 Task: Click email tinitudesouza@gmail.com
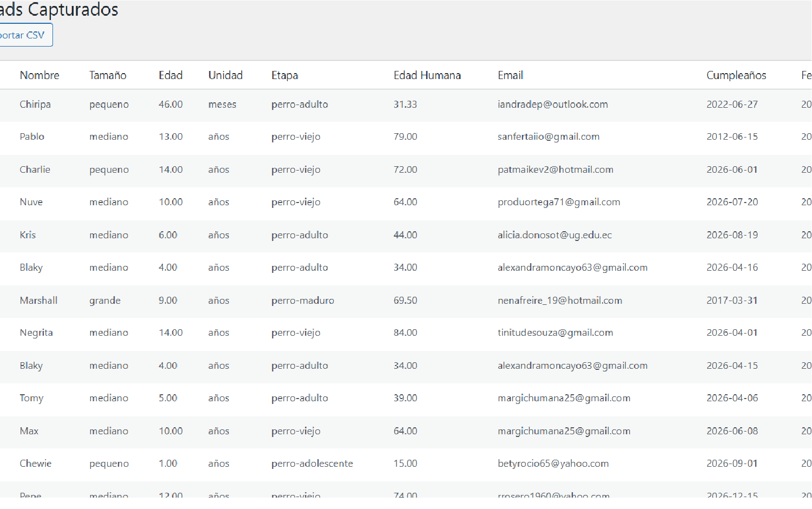pos(555,332)
